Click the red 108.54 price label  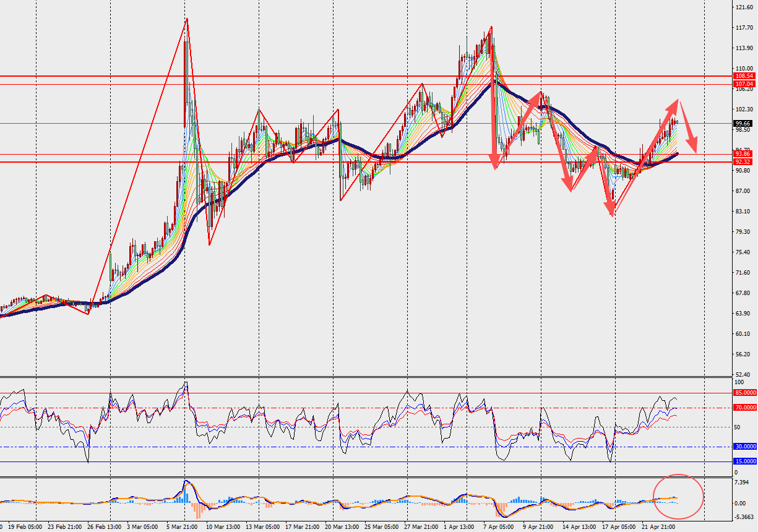[x=744, y=76]
